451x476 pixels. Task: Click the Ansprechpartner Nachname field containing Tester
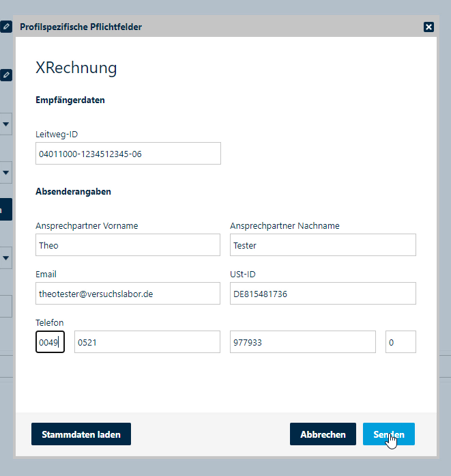coord(323,245)
